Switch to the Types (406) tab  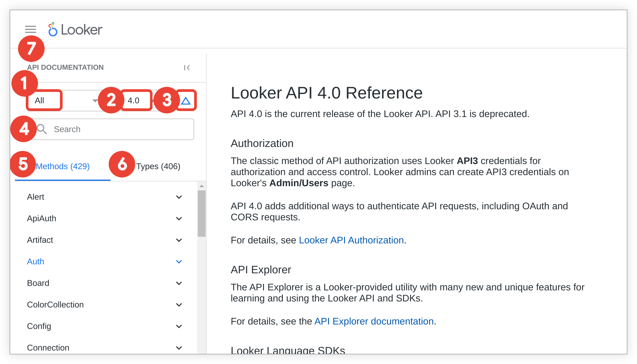tap(158, 166)
